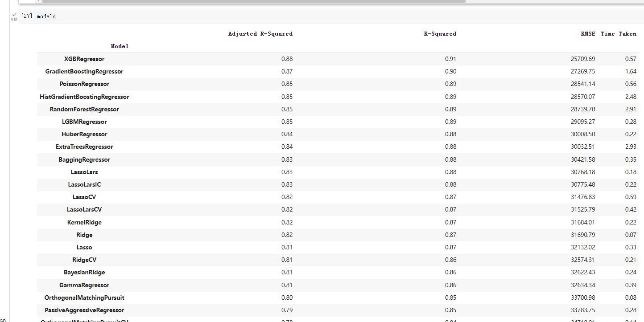Click ExtraTreesRegressor's Time Taken value 2.93
Screen dimensions: 644x322
pos(630,147)
